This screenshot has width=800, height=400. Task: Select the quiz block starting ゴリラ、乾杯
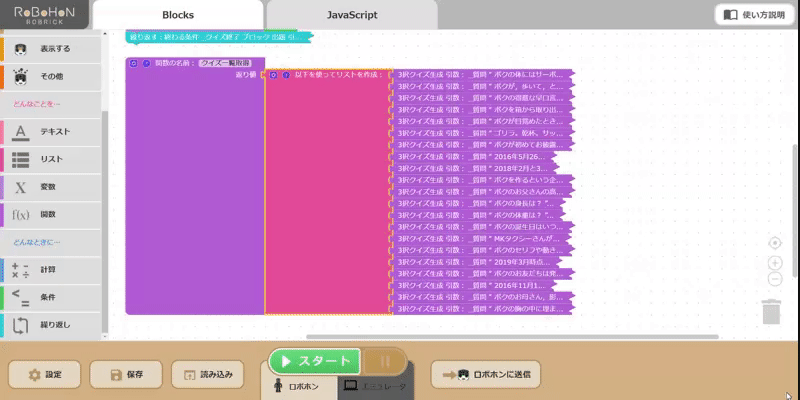point(483,133)
